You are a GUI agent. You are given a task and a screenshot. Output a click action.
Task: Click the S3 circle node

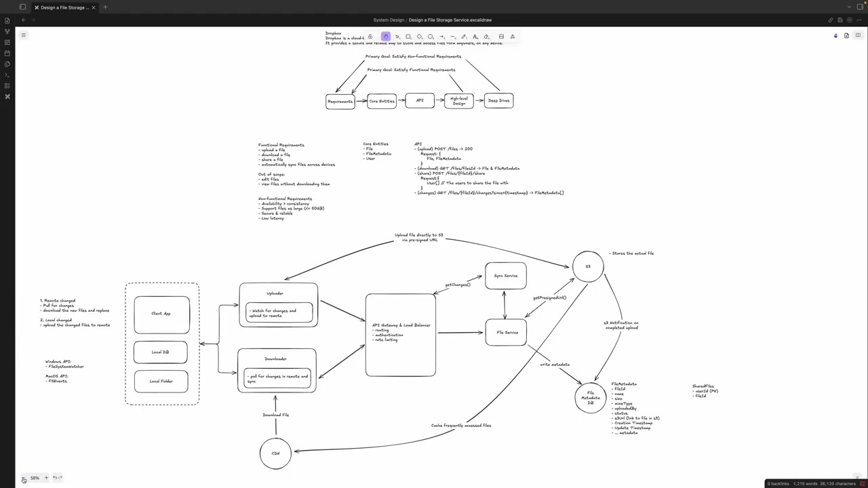point(588,266)
